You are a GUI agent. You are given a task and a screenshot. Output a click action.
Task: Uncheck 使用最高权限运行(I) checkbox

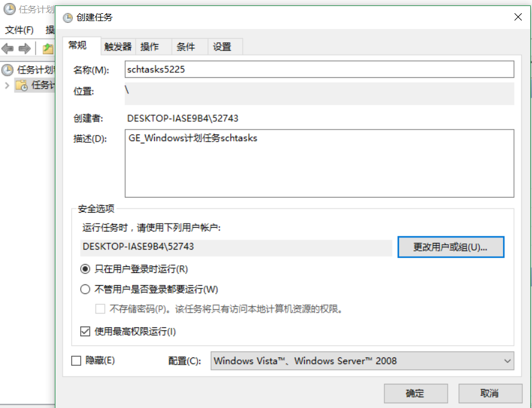[85, 331]
